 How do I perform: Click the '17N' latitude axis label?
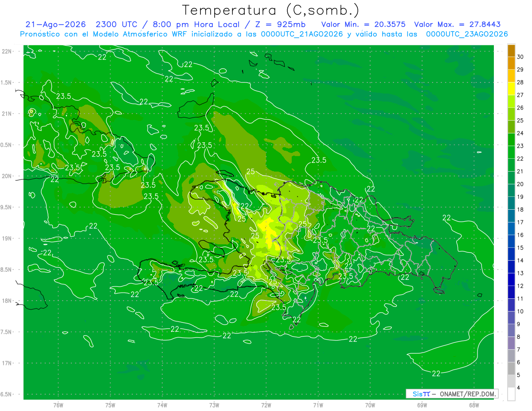point(6,363)
